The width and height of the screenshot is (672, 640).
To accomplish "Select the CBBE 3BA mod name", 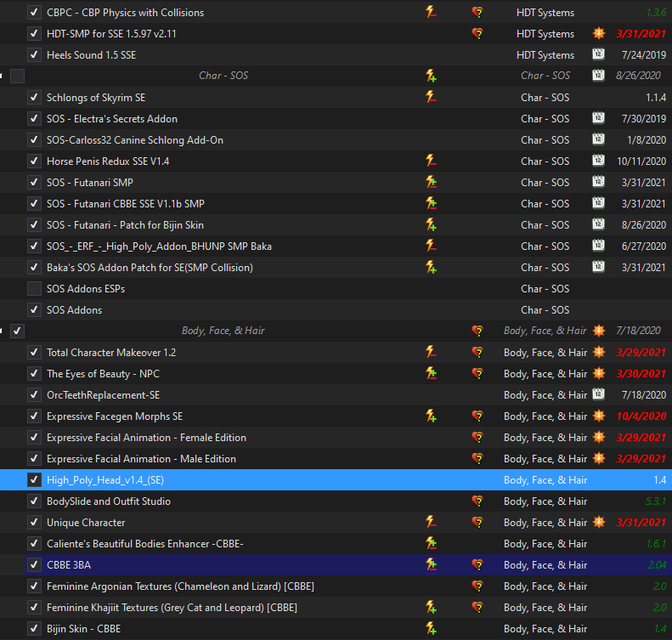I will click(x=69, y=565).
